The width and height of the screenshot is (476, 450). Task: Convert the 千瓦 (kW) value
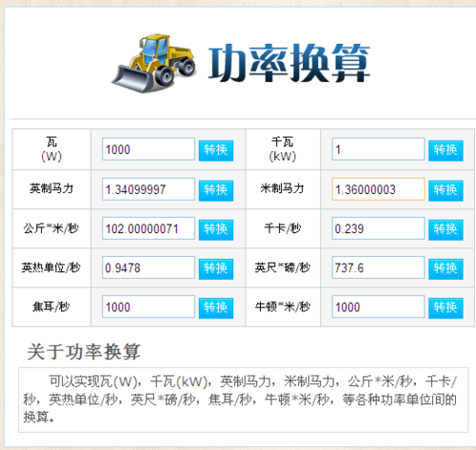coord(446,150)
